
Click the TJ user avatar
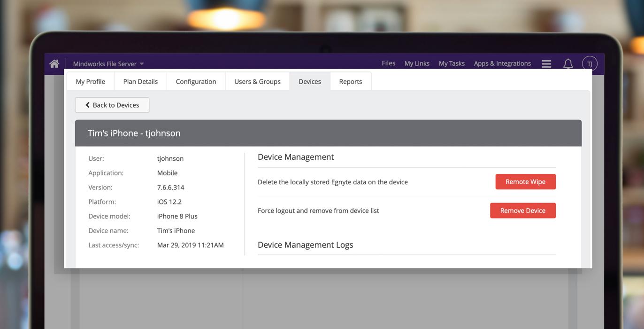click(x=590, y=64)
